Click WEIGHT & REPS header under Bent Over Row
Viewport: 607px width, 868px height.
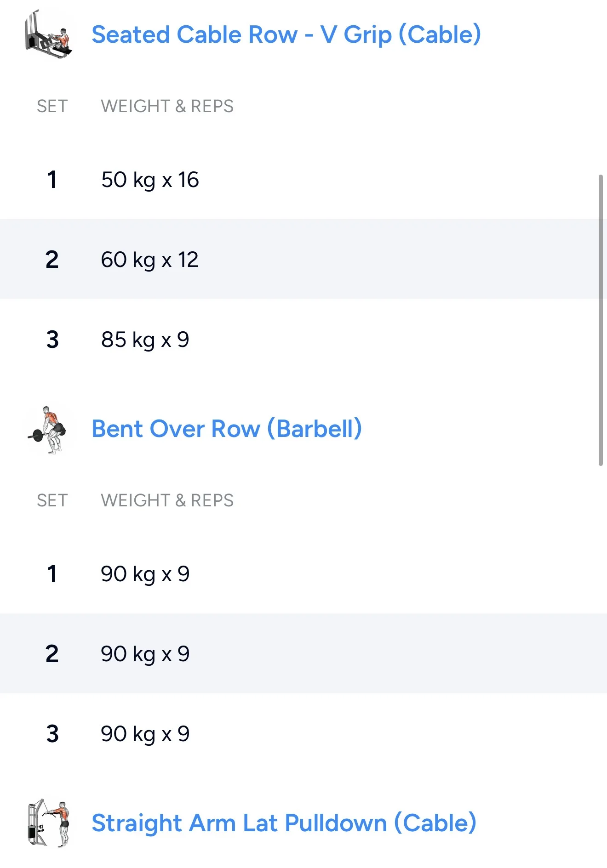tap(167, 500)
